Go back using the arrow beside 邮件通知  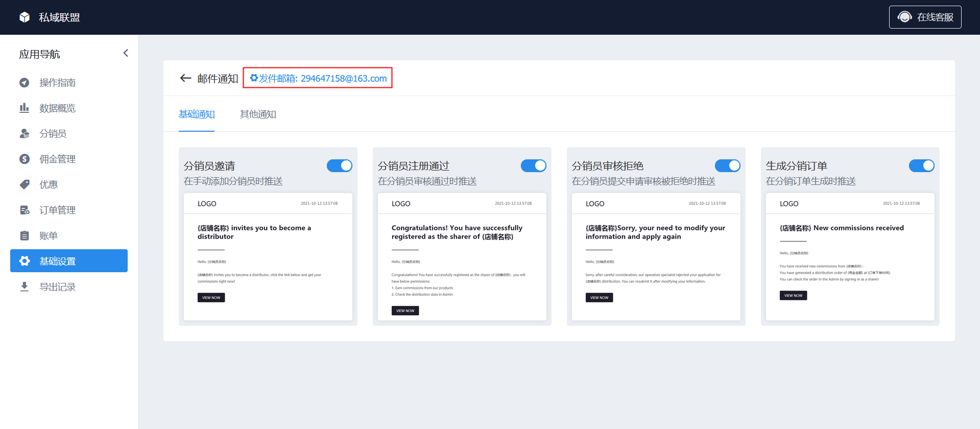point(185,78)
